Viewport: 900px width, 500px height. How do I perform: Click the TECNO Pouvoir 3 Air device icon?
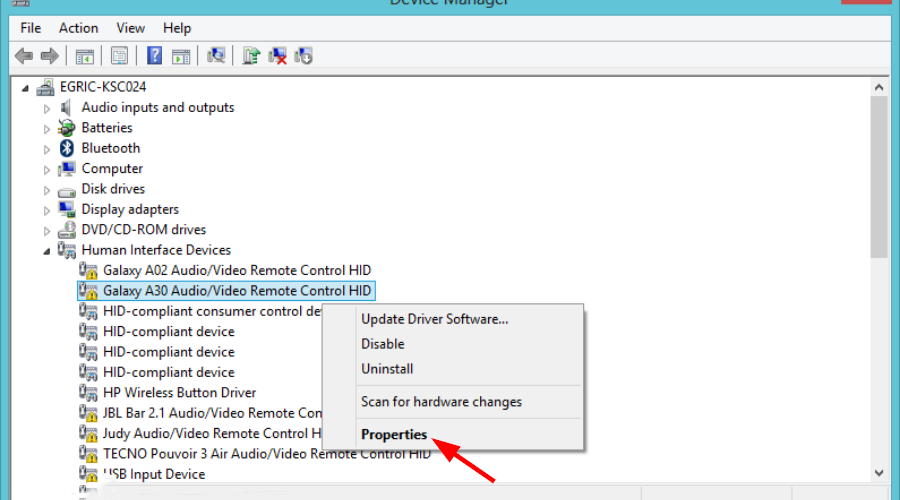pos(88,454)
